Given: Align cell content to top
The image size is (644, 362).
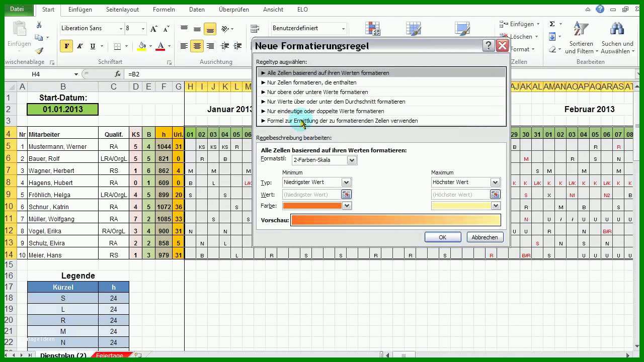Looking at the screenshot, I should (184, 29).
